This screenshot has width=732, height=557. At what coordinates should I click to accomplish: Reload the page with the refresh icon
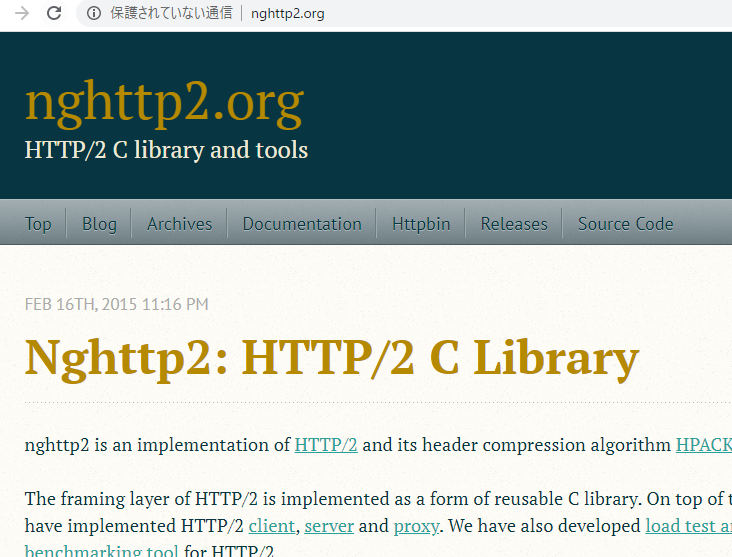(54, 13)
